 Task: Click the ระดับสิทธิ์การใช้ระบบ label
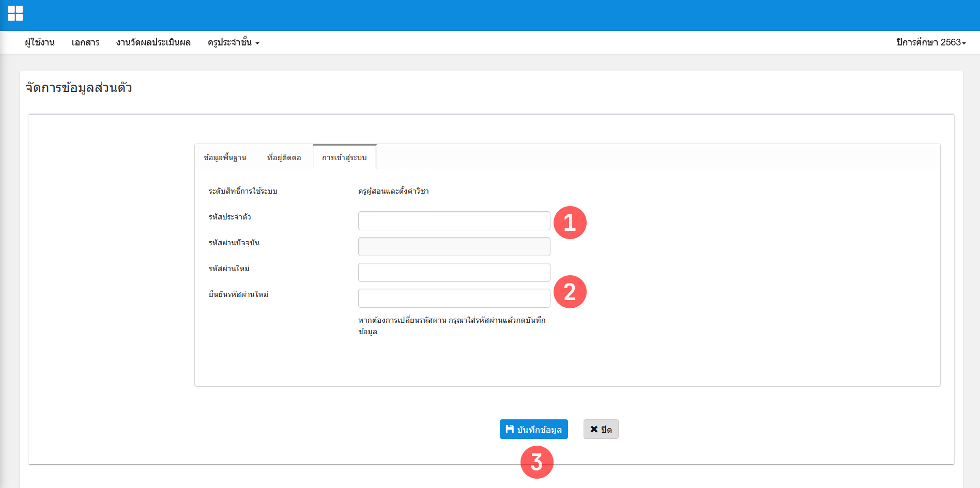pos(243,191)
